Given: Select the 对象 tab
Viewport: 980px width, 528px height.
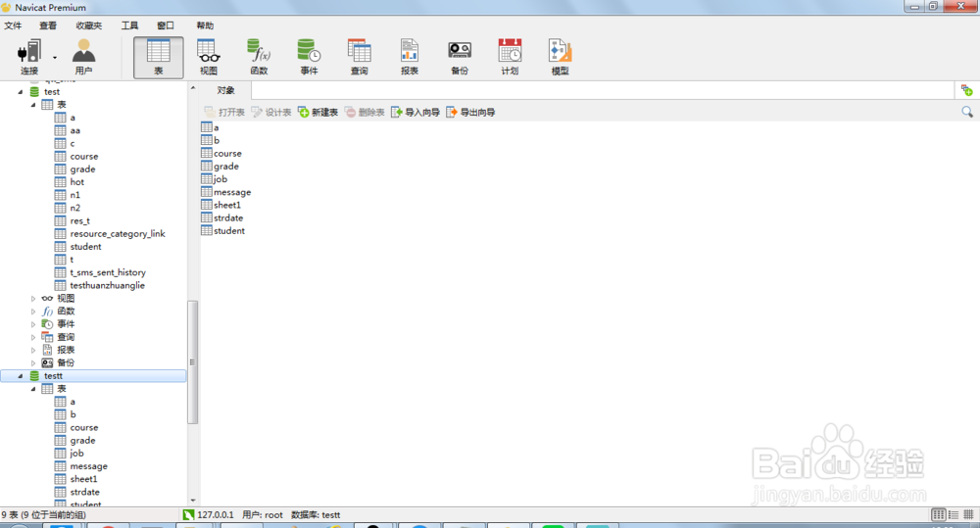Looking at the screenshot, I should pos(225,90).
